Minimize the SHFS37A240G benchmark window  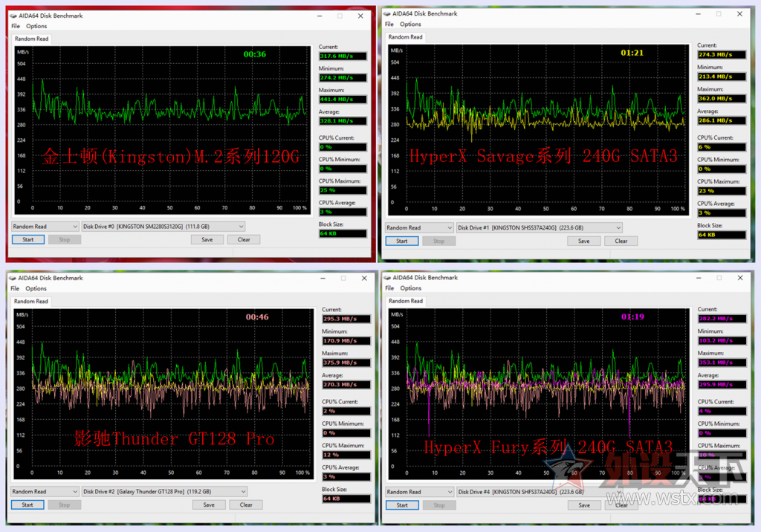(699, 278)
